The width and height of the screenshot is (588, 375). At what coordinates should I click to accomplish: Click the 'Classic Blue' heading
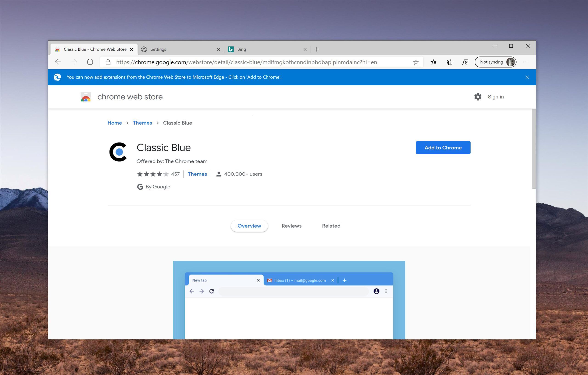(x=164, y=148)
